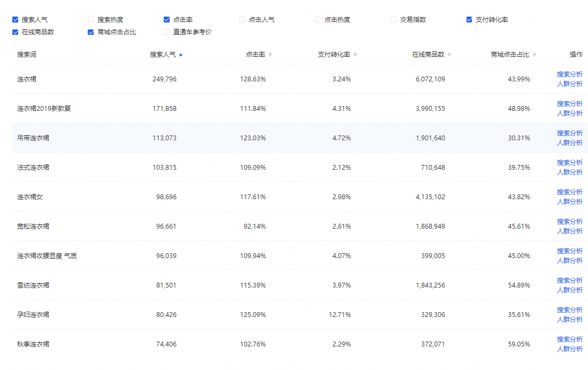Sort listings using 在线商品数 sort arrow

tap(449, 54)
